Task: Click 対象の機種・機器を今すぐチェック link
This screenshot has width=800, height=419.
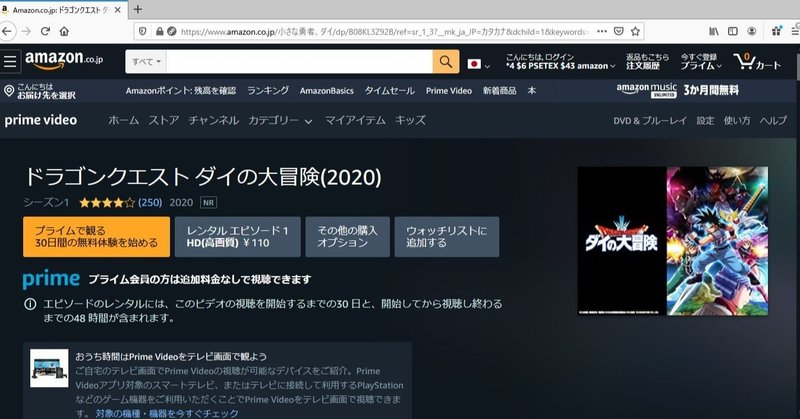Action: [167, 413]
